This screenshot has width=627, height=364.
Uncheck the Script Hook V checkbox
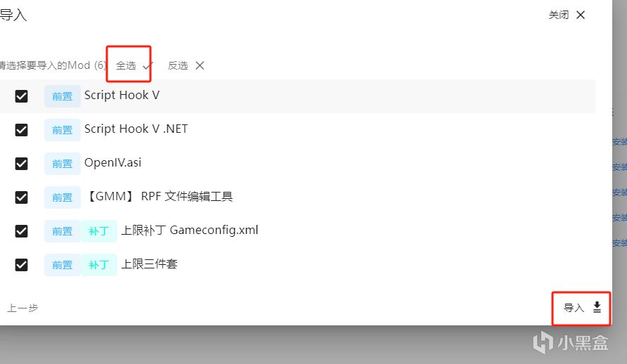[21, 96]
